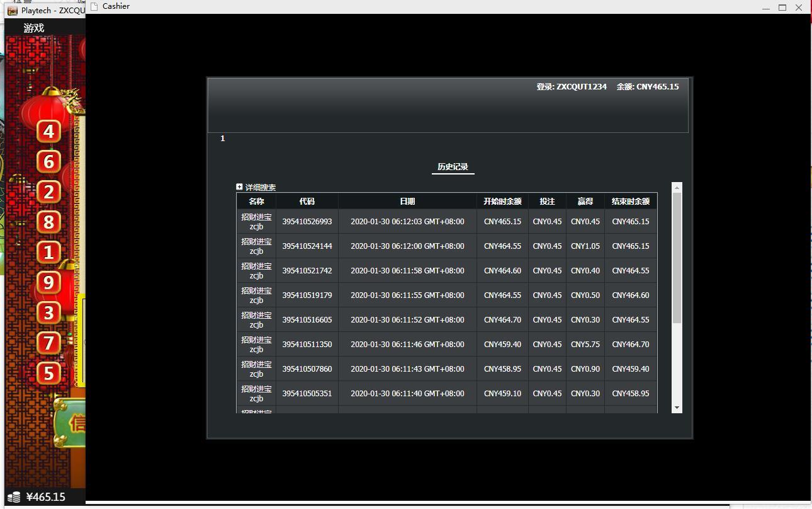Minimize the Cashier window
The width and height of the screenshot is (812, 509).
766,8
